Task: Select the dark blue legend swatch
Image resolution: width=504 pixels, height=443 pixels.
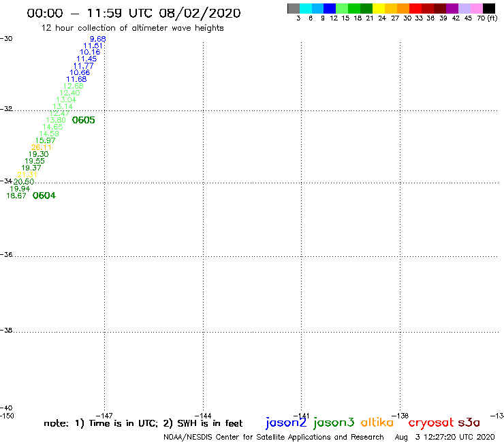Action: [x=330, y=8]
